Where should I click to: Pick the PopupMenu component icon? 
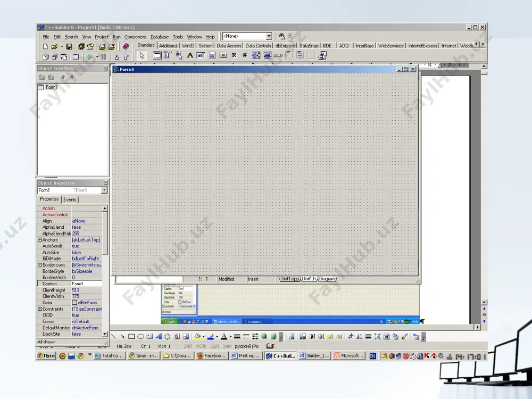pos(179,56)
